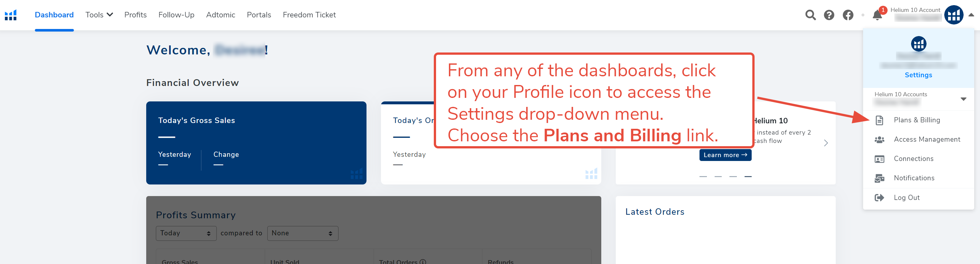Click the Learn more button

point(725,155)
